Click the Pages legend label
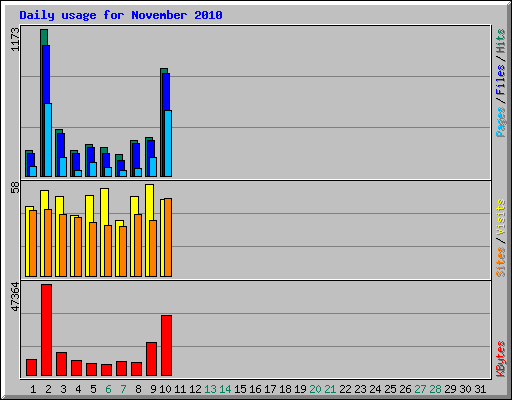 pos(501,122)
